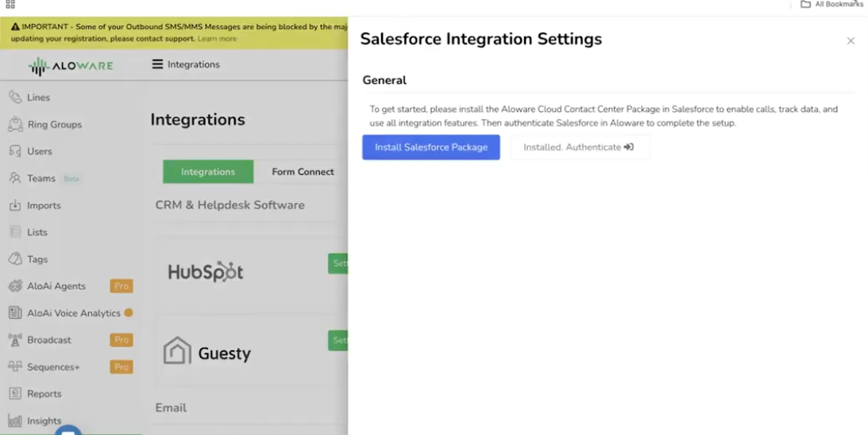This screenshot has width=868, height=435.
Task: Click the Tags icon in sidebar
Action: coord(15,259)
